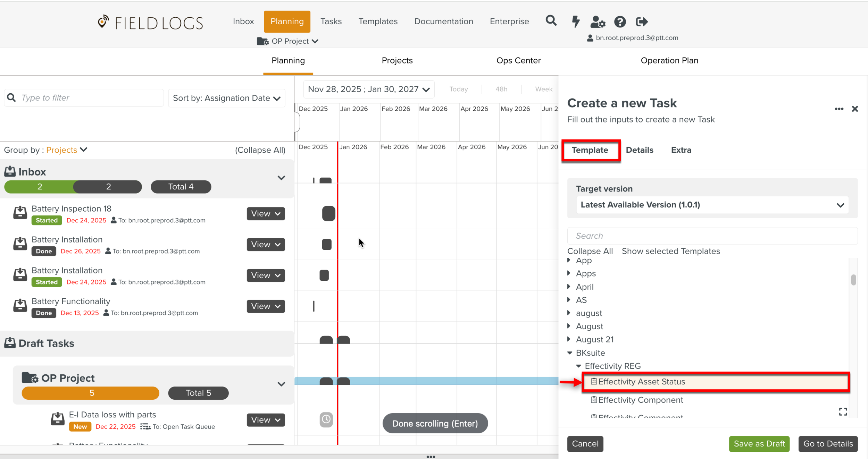
Task: Click the fullscreen expand icon in template list
Action: pyautogui.click(x=843, y=412)
